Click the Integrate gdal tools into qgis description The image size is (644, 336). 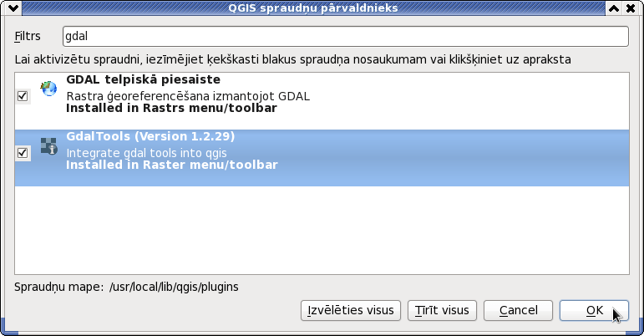coord(147,153)
